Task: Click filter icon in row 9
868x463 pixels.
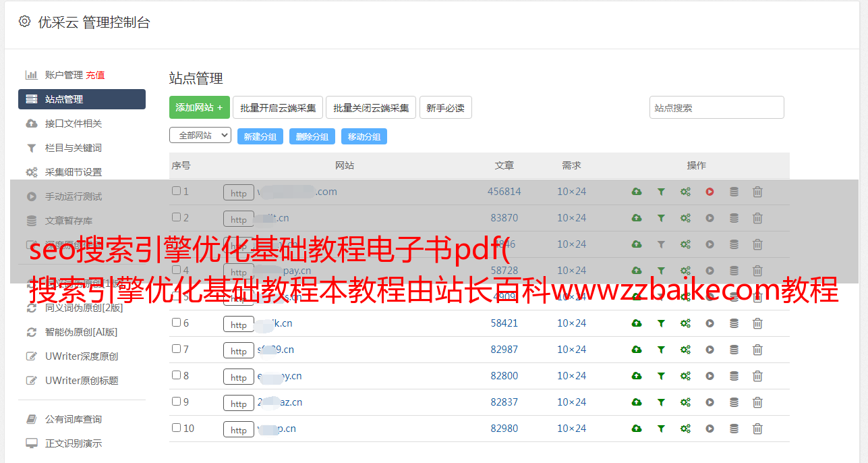Action: coord(661,402)
